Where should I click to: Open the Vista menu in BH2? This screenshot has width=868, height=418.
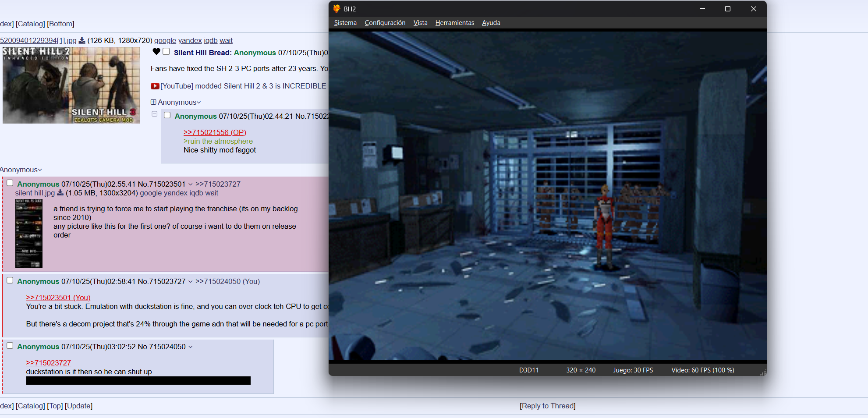click(420, 23)
